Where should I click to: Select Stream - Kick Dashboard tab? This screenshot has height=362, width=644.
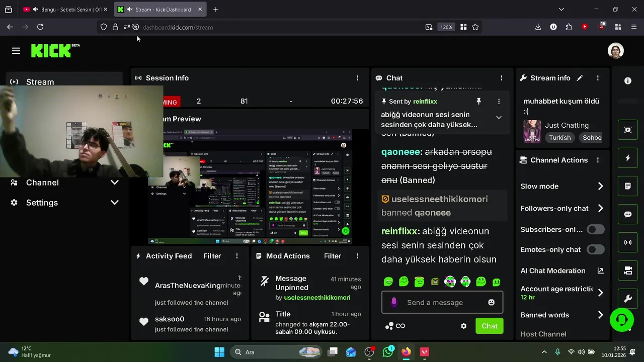(x=160, y=10)
